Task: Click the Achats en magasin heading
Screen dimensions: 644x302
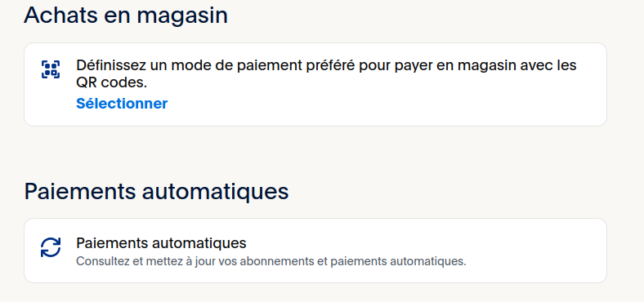Action: [126, 16]
